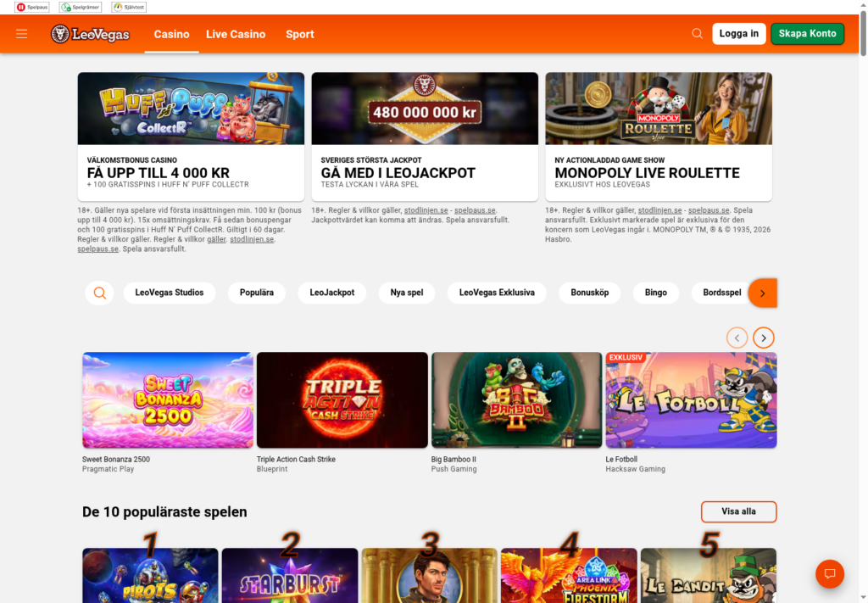The width and height of the screenshot is (868, 603).
Task: Click the orange game search icon
Action: [x=100, y=293]
